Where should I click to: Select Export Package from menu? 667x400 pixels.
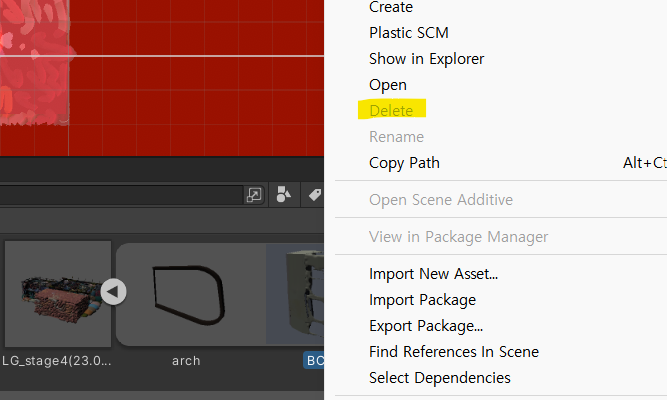tap(425, 326)
